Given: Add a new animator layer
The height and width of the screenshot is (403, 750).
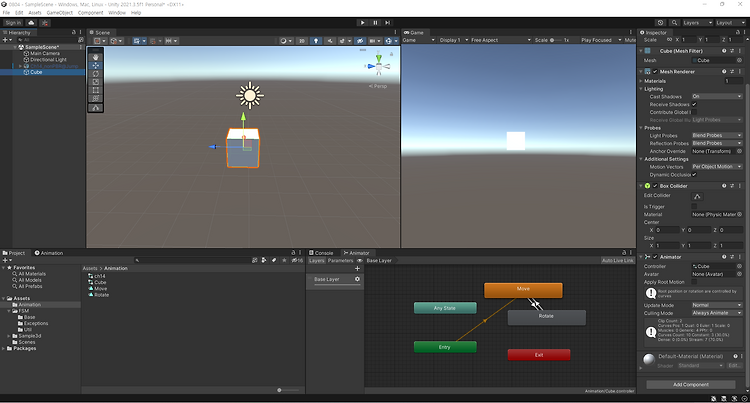Looking at the screenshot, I should coord(357,268).
